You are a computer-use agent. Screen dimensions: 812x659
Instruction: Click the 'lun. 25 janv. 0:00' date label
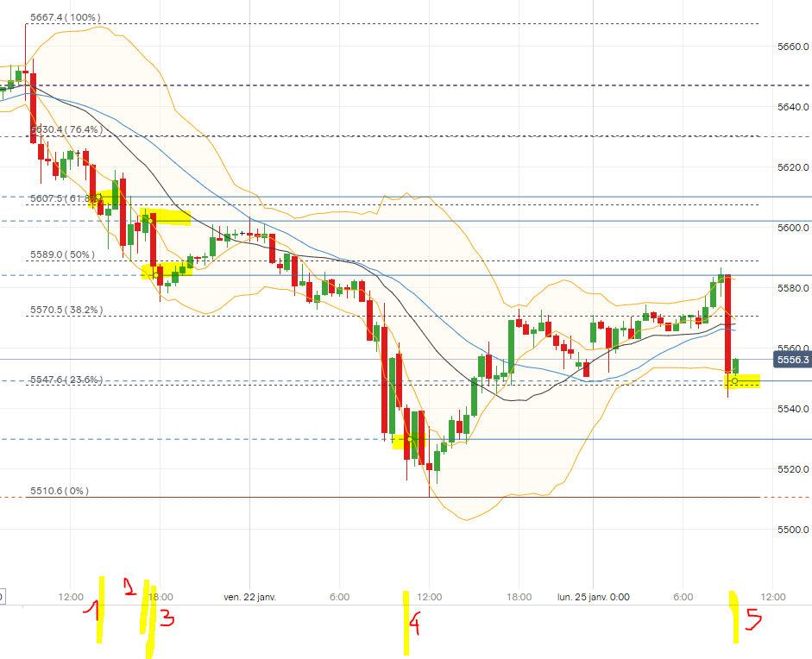click(594, 597)
